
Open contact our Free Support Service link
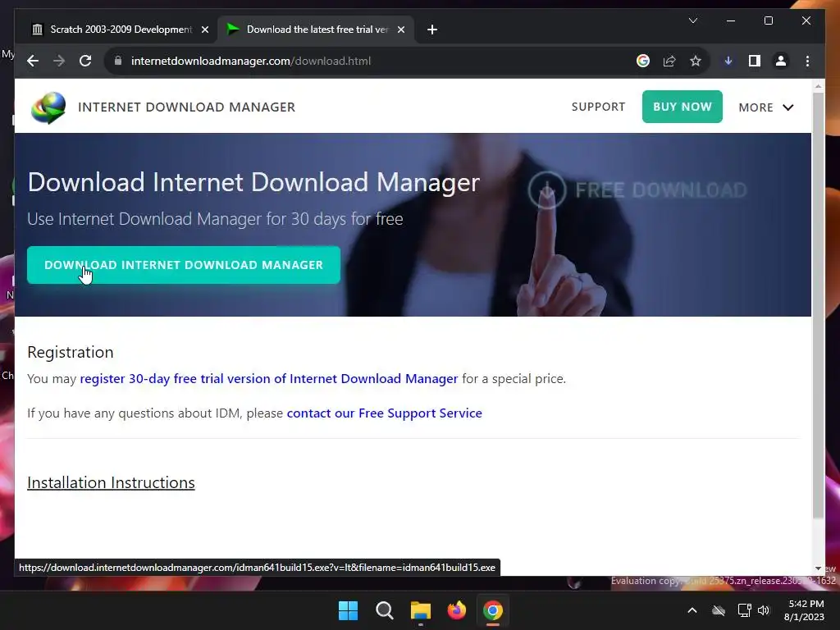pyautogui.click(x=384, y=413)
